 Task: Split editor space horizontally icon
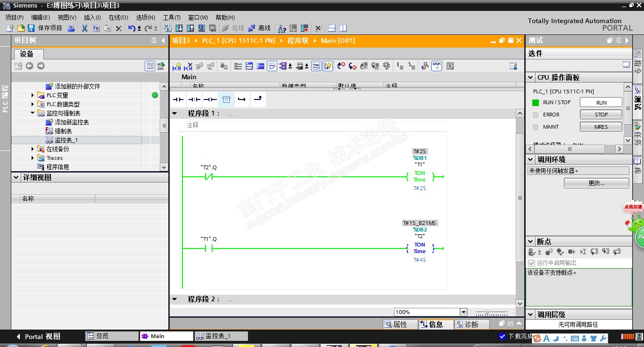click(332, 28)
